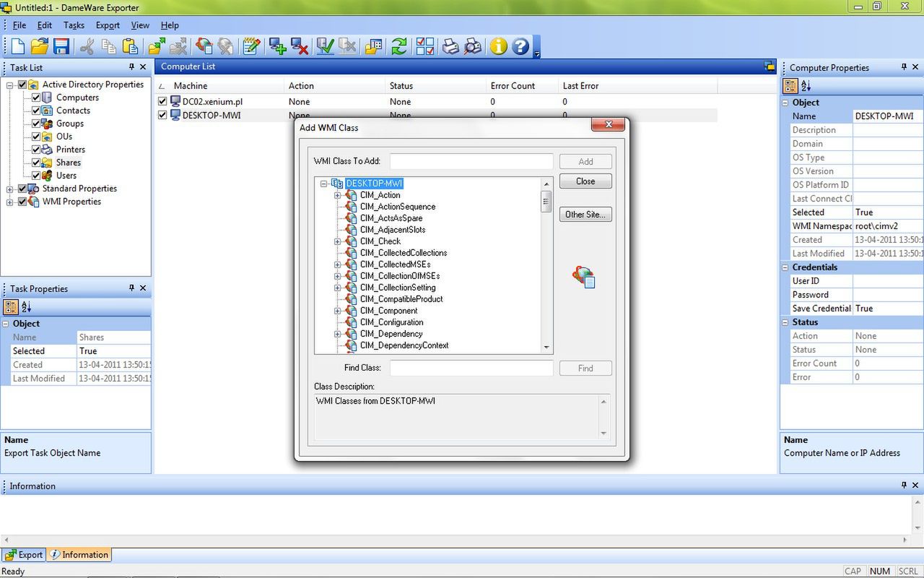Expand the CIM_Action class node
924x578 pixels.
pos(337,195)
